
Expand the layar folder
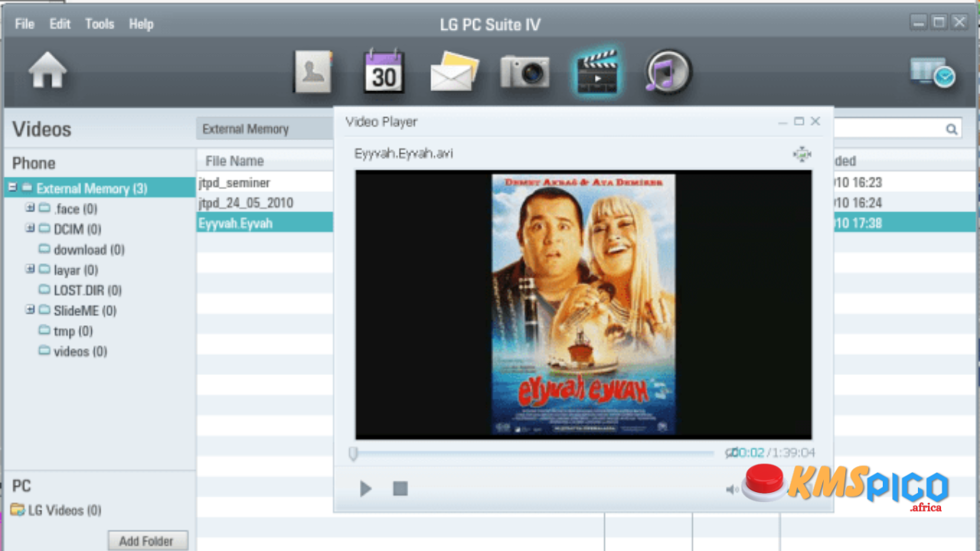coord(30,269)
